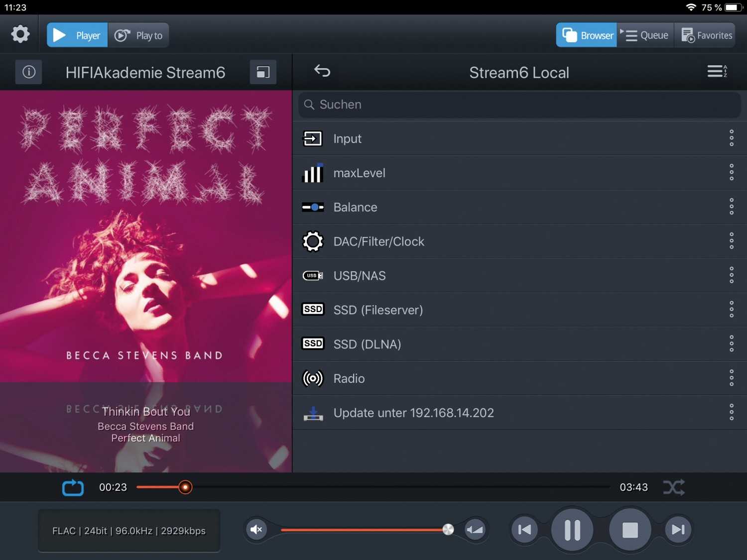Image resolution: width=747 pixels, height=560 pixels.
Task: Click the FLAC 24bit 96.0kHz format box
Action: pos(129,531)
